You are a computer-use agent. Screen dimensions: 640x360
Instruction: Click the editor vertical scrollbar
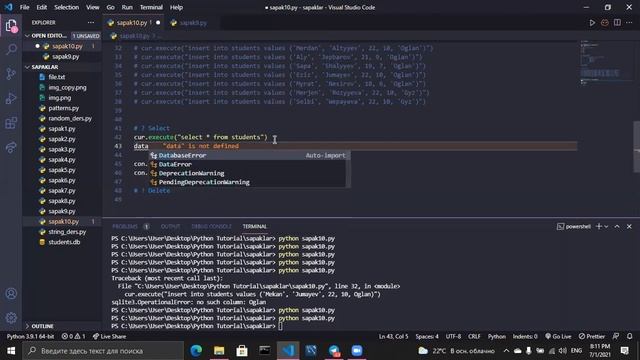tap(636, 147)
